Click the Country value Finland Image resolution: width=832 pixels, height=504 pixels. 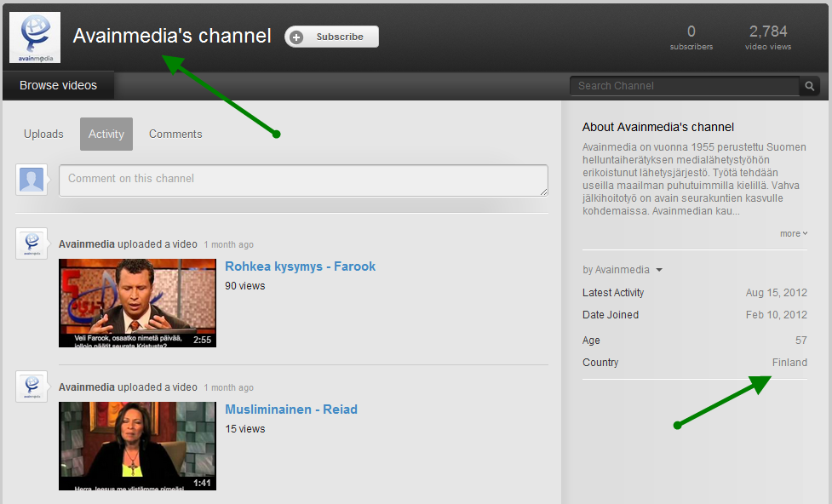click(x=789, y=363)
